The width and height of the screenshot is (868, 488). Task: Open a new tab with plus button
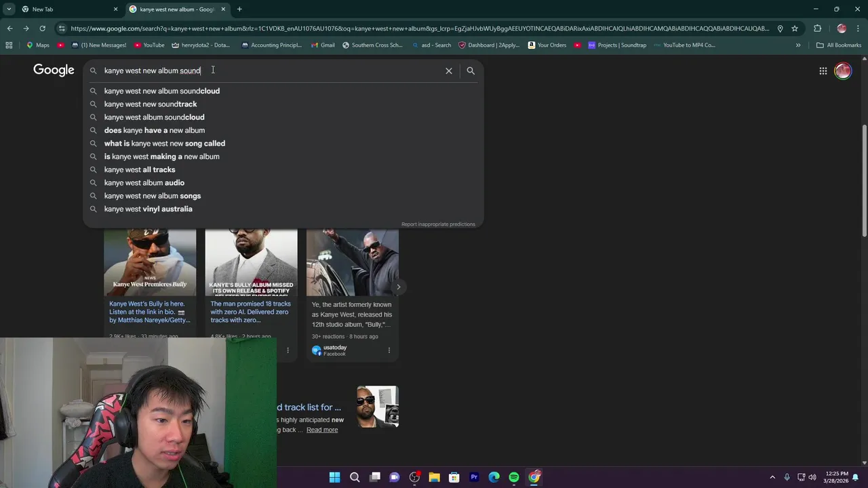point(239,9)
